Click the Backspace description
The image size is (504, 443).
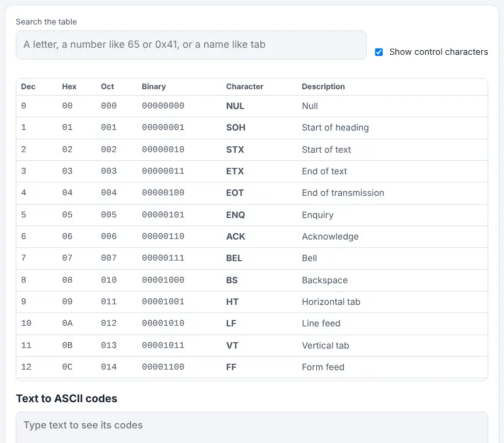coord(325,280)
